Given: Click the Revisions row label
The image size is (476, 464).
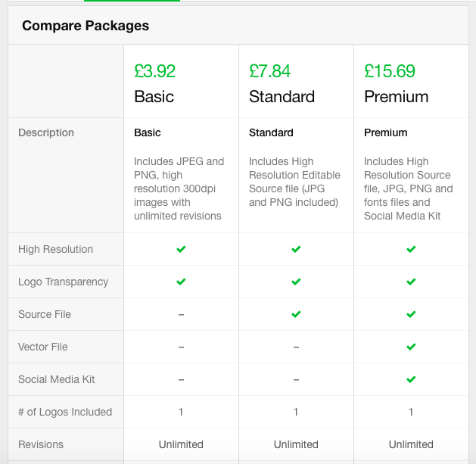Looking at the screenshot, I should tap(41, 444).
